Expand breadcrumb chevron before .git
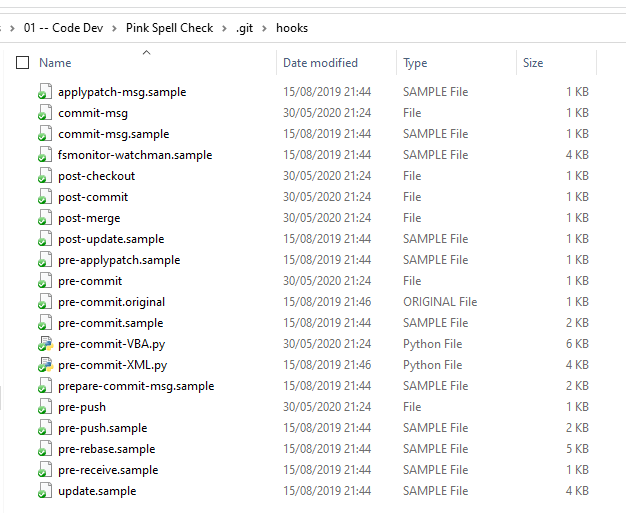Image resolution: width=626 pixels, height=513 pixels. [x=225, y=28]
